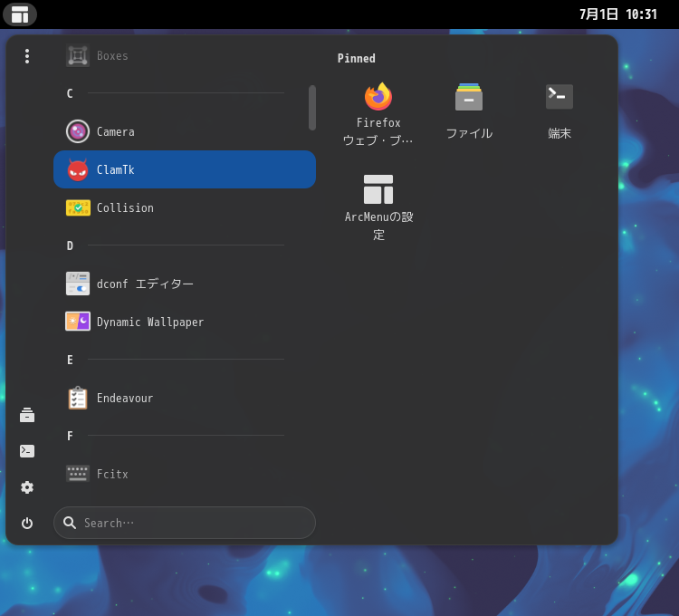Viewport: 679px width, 616px height.
Task: Open pinned Firefox ウェブ・ブラウザ
Action: (x=378, y=113)
